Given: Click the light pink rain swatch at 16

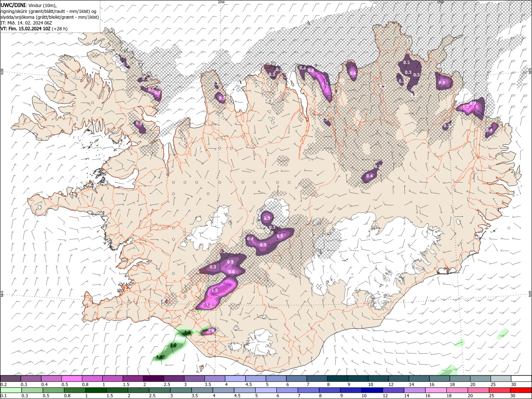Looking at the screenshot, I should pos(435,390).
